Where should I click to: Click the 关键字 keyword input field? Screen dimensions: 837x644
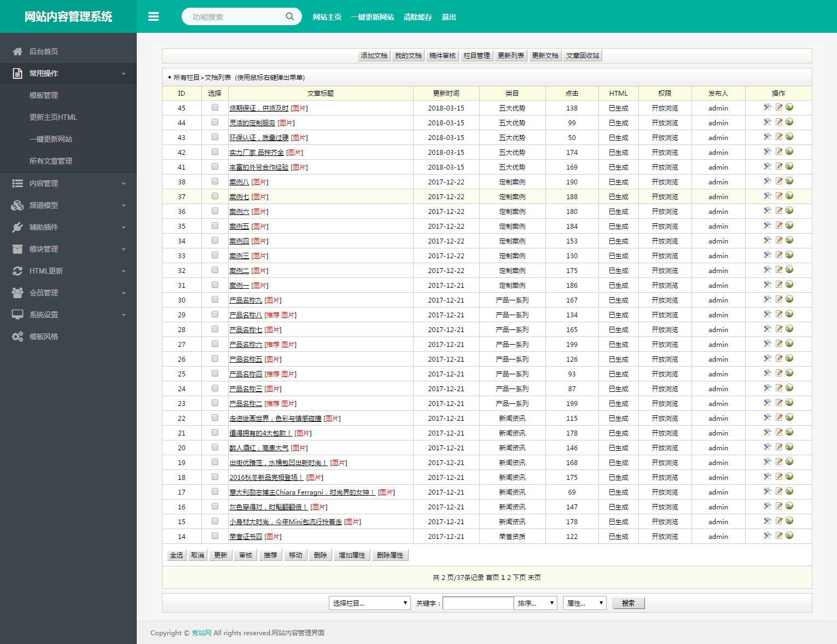[478, 603]
